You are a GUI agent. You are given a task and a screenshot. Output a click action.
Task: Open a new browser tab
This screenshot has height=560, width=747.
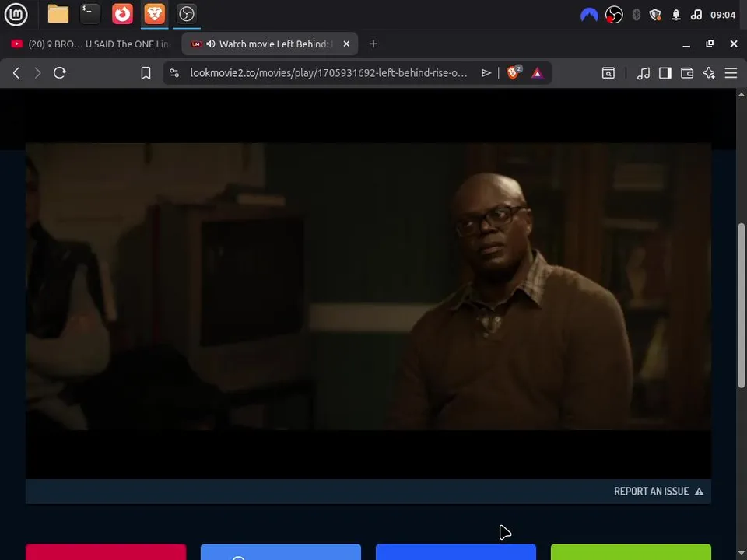pos(373,44)
